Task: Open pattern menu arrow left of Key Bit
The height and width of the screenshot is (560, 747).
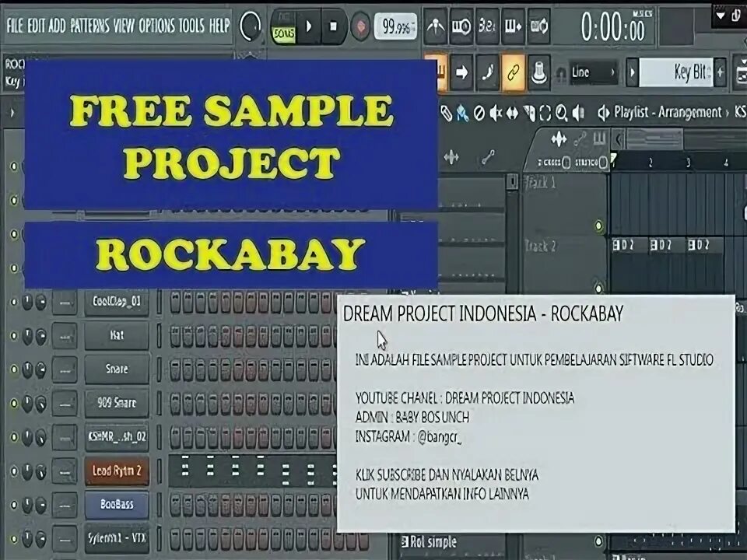Action: (632, 73)
